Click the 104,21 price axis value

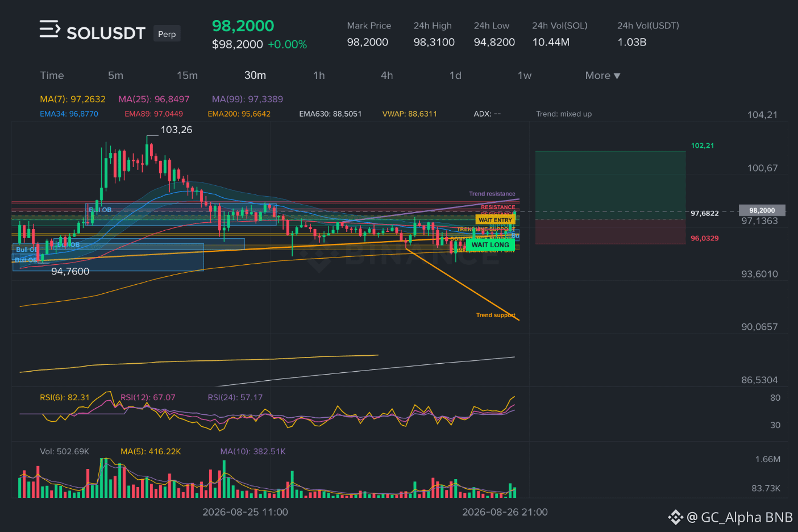(x=762, y=115)
